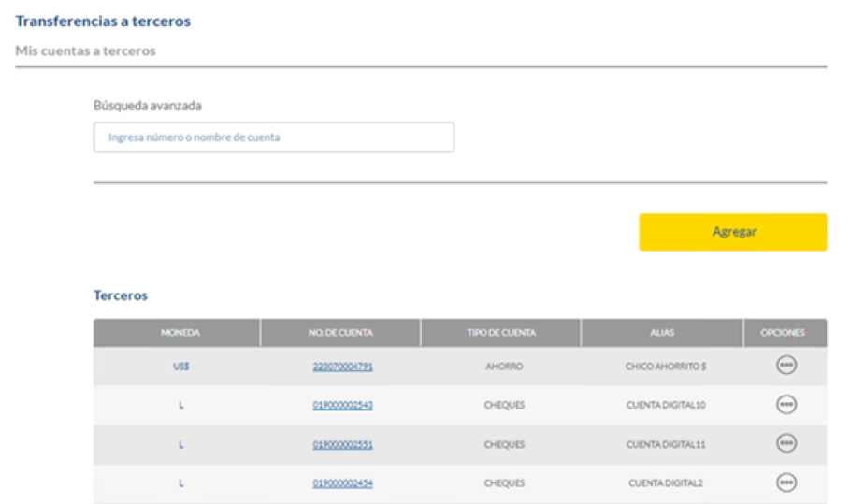The width and height of the screenshot is (865, 504).
Task: Open options menu for CHICO AHORRITO $
Action: (x=786, y=366)
